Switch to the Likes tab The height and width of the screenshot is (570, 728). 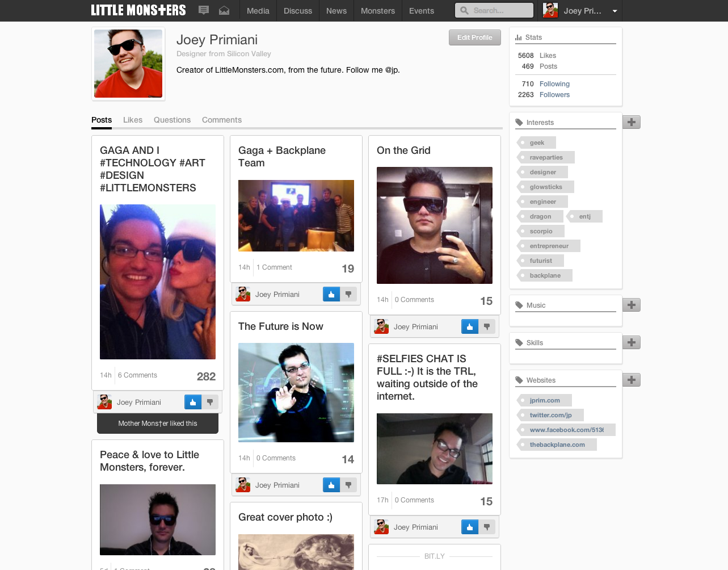pos(133,120)
